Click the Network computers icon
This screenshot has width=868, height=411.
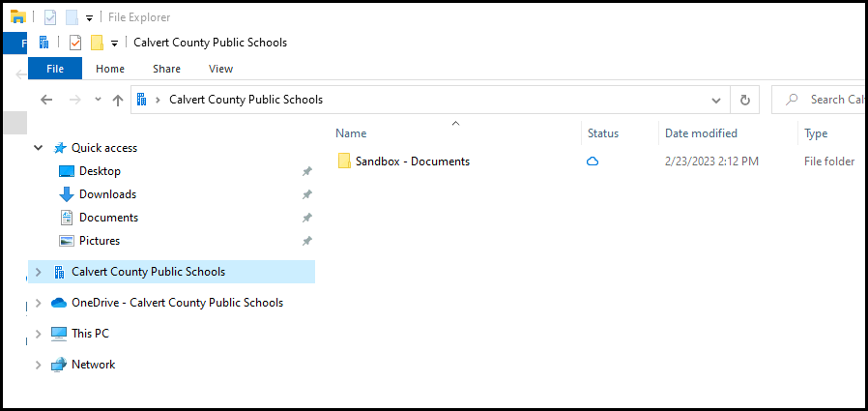(59, 365)
